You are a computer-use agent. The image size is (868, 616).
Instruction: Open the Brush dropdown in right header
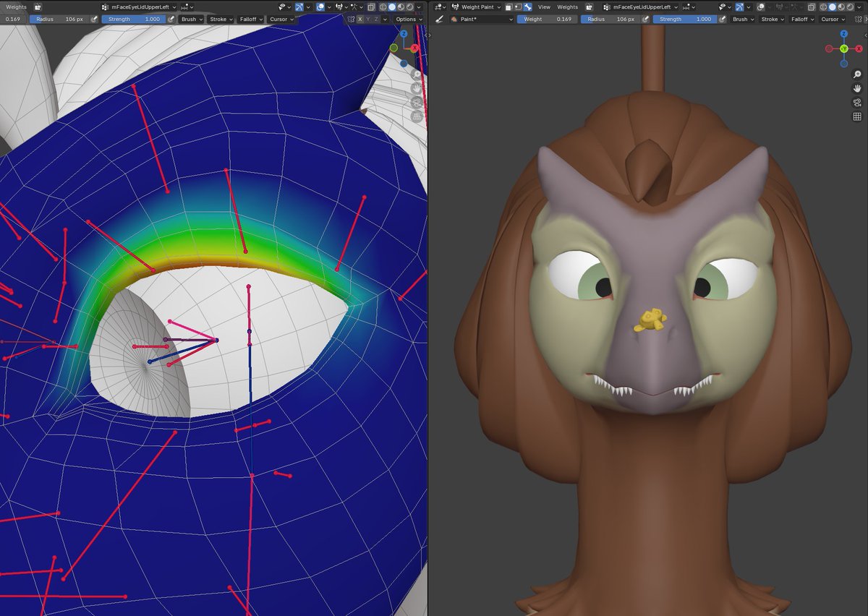[743, 19]
